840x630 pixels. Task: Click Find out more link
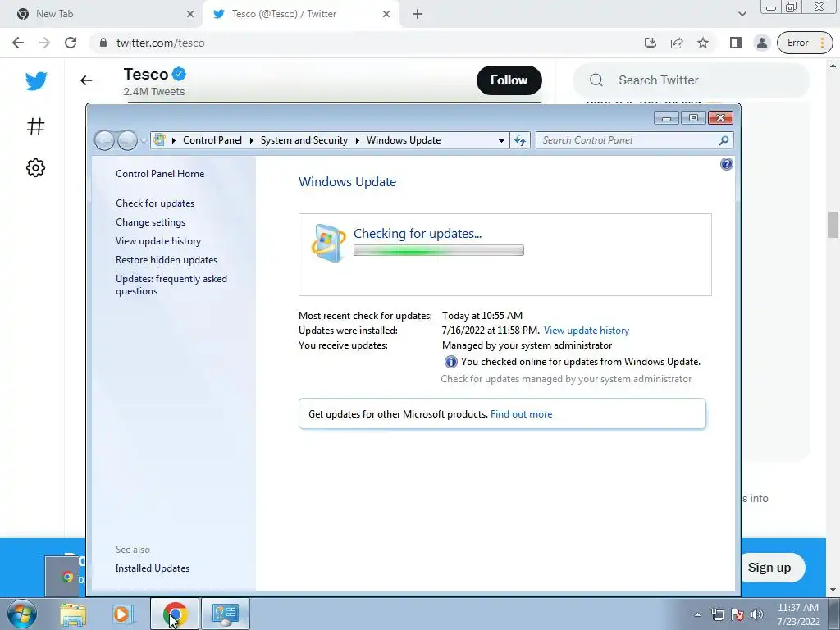pos(521,414)
